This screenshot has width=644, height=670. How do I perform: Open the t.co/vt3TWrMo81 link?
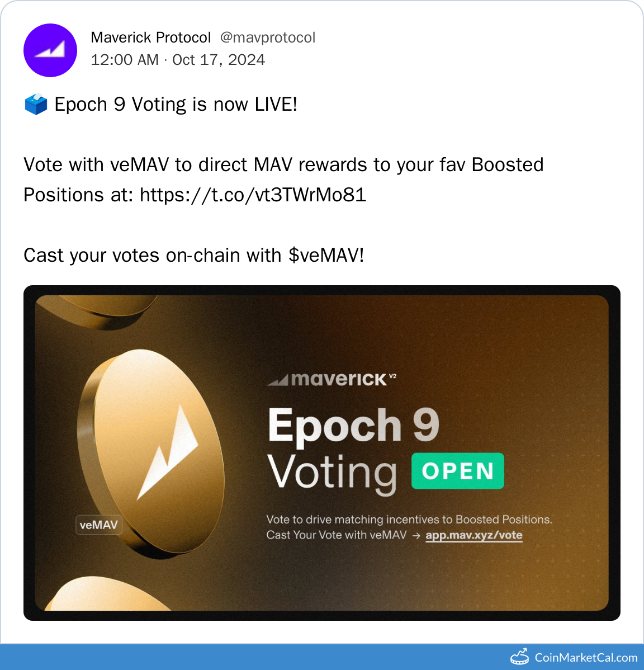(x=253, y=195)
